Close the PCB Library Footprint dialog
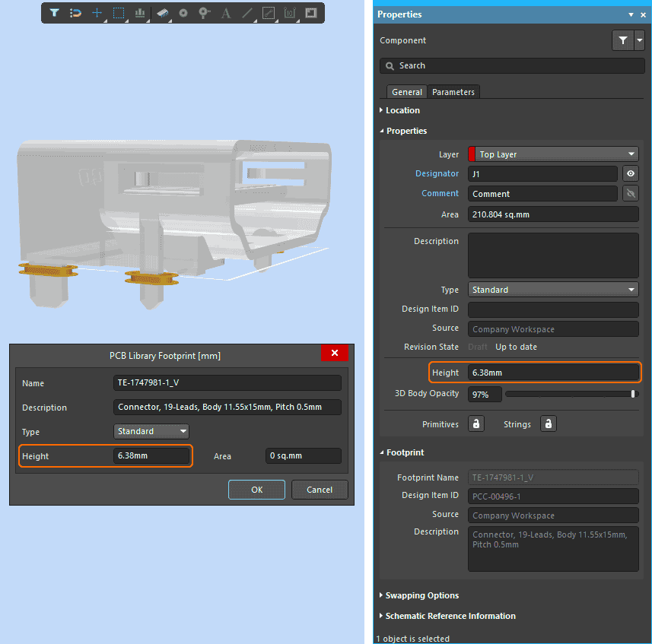 334,353
